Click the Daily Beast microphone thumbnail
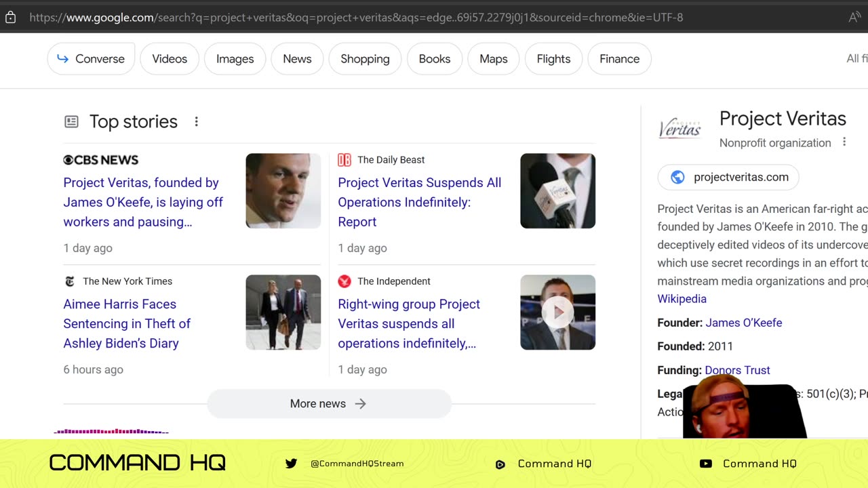 click(x=558, y=190)
